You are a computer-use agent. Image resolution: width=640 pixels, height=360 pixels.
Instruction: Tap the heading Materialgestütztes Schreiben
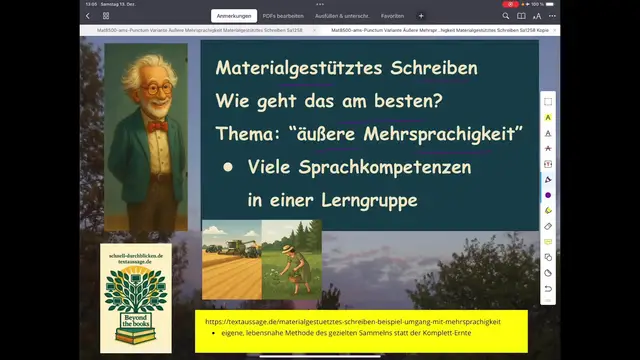click(347, 68)
